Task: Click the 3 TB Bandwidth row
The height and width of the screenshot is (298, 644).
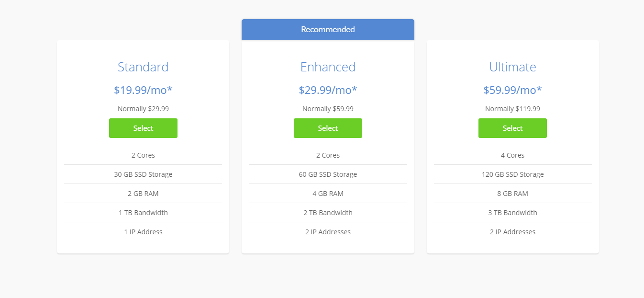Action: (x=512, y=213)
